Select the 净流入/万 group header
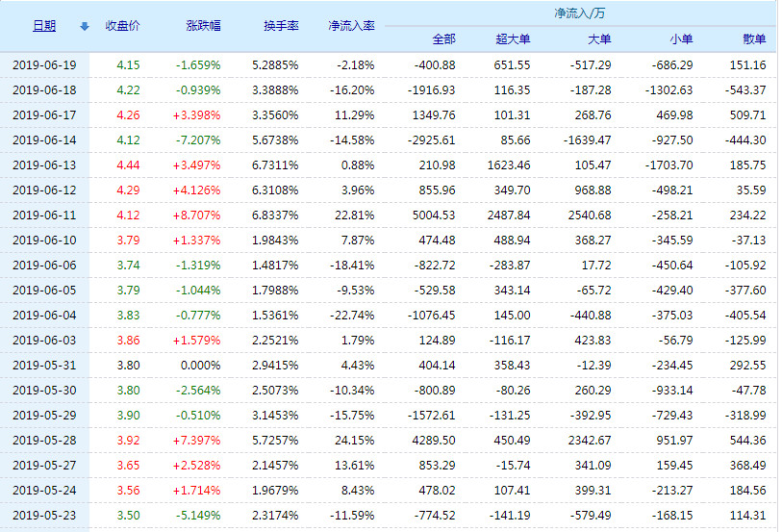This screenshot has height=532, width=782. pos(579,13)
